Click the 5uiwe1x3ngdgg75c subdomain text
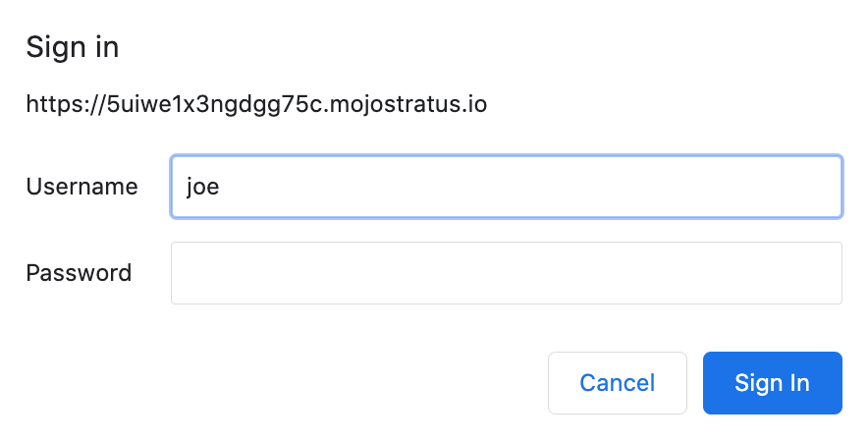Screen dimensions: 868x442 (213, 104)
